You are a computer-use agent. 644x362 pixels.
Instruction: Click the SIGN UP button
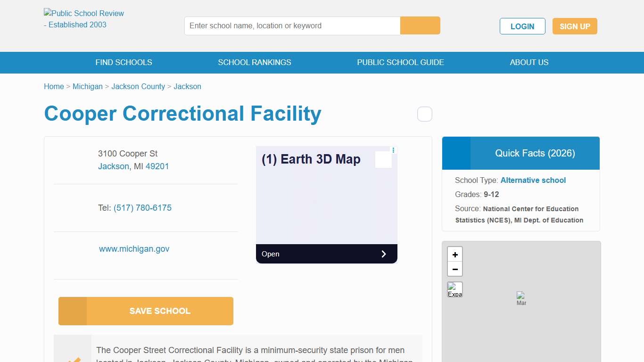click(575, 26)
